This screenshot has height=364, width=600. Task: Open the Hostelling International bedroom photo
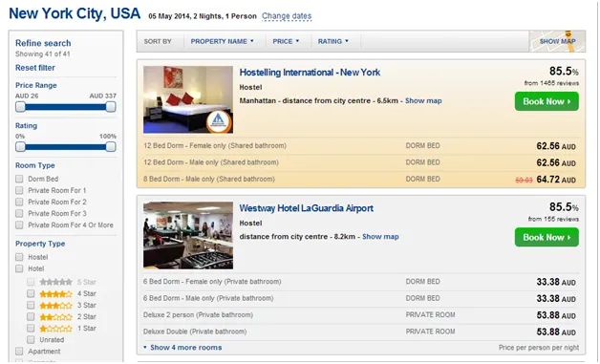[188, 99]
